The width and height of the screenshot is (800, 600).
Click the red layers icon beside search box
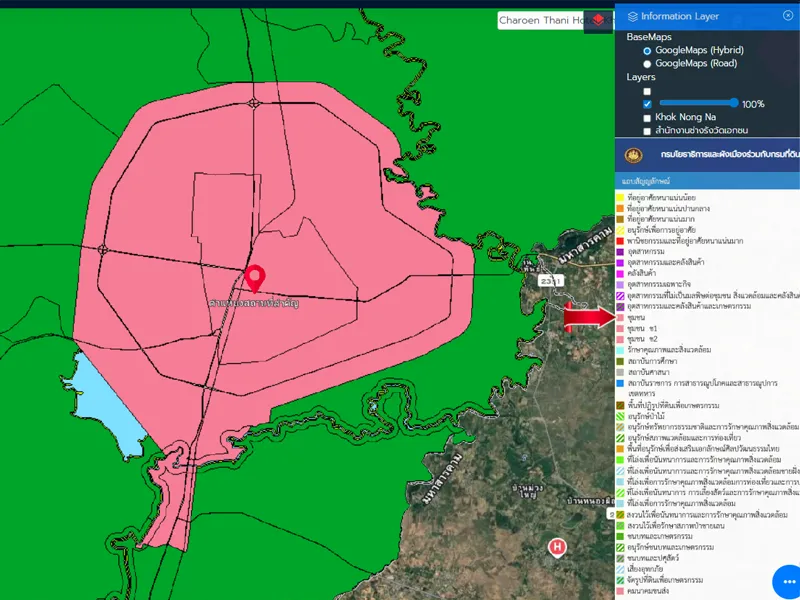point(598,19)
